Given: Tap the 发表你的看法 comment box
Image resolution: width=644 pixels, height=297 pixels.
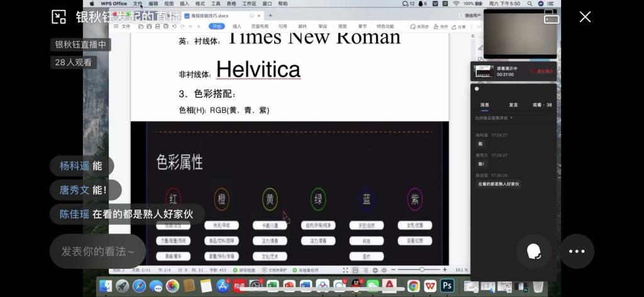Looking at the screenshot, I should (x=97, y=252).
